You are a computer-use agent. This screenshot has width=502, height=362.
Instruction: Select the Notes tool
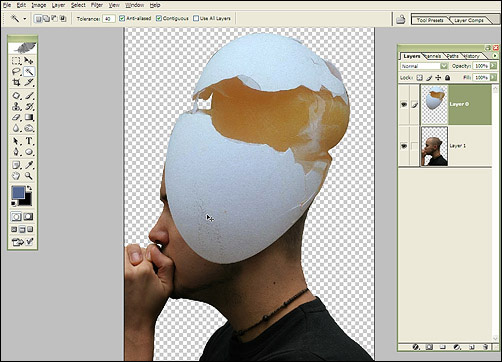click(x=16, y=165)
